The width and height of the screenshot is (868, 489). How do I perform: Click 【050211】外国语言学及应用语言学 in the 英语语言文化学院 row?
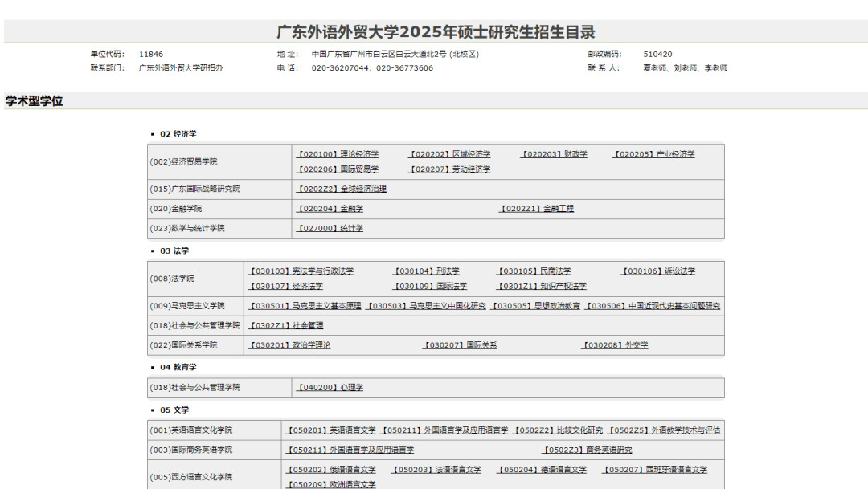(x=444, y=430)
